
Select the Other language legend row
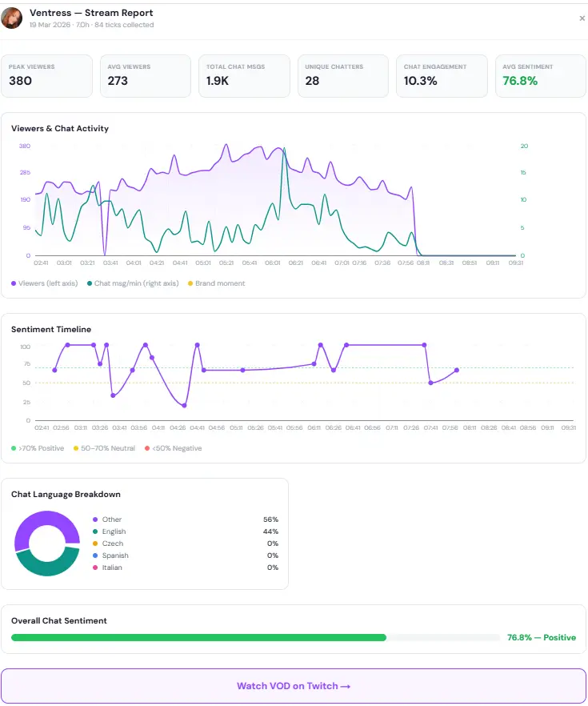[x=186, y=519]
